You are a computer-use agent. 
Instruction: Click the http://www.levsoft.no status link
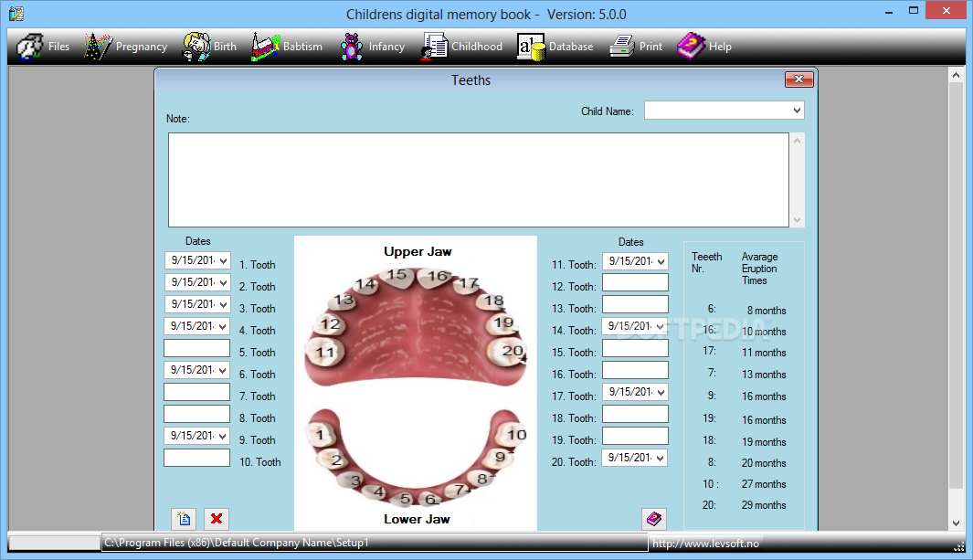tap(705, 544)
